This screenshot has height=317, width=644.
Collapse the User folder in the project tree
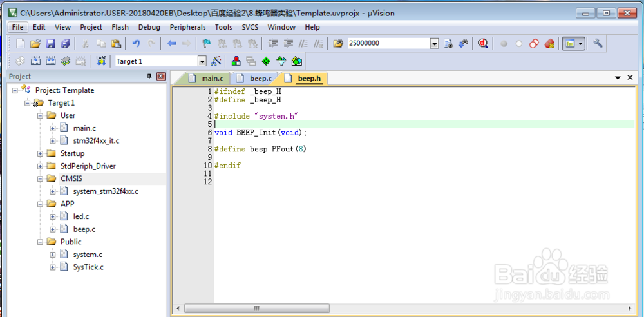click(x=40, y=115)
